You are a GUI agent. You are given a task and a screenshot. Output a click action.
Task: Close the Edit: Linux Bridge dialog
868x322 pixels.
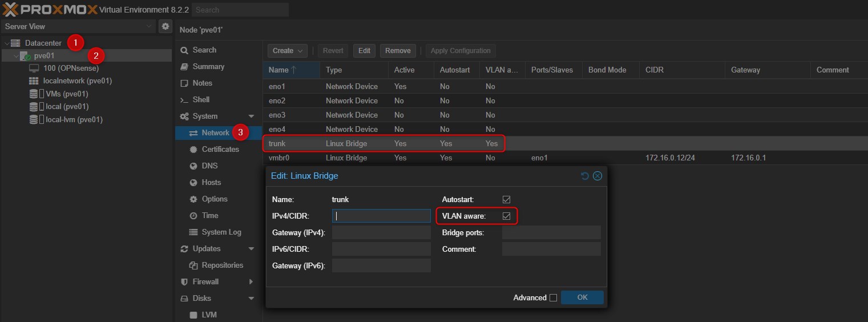click(x=597, y=176)
